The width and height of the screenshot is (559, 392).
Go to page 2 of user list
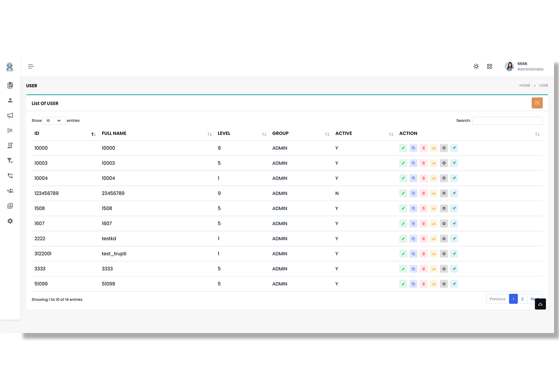click(522, 299)
